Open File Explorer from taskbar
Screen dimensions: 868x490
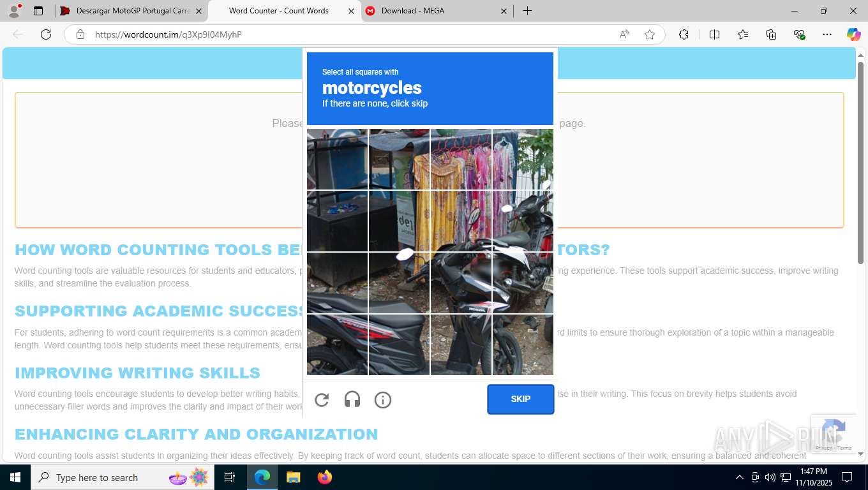(x=293, y=477)
